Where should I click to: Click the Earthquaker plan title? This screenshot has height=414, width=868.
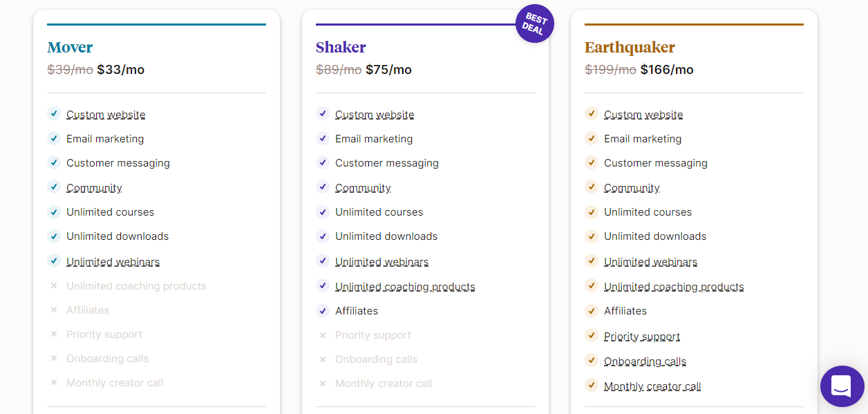(630, 47)
